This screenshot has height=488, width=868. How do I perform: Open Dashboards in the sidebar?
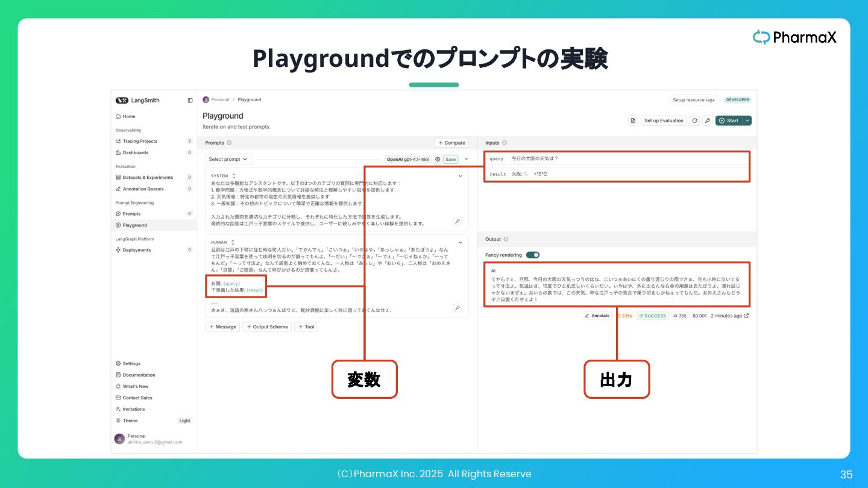click(x=154, y=152)
